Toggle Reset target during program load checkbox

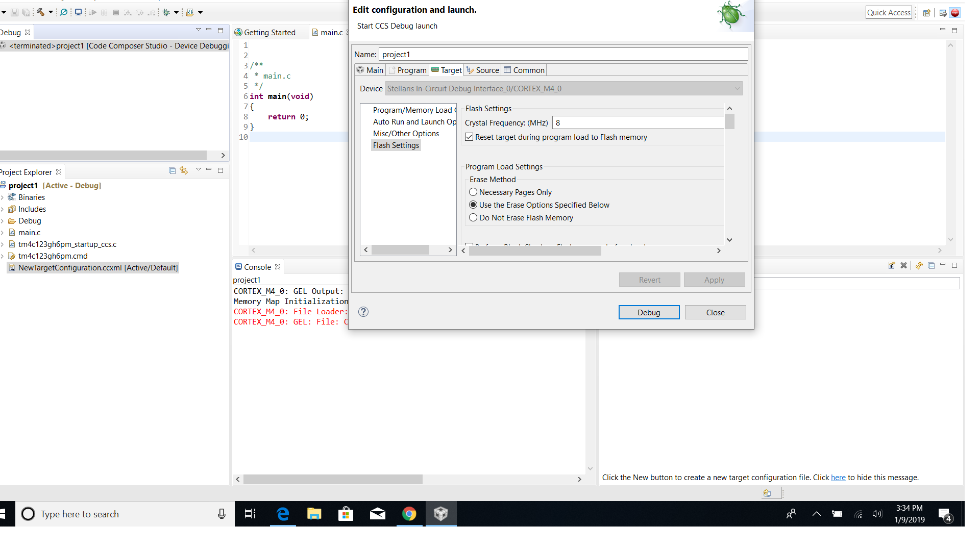click(469, 137)
